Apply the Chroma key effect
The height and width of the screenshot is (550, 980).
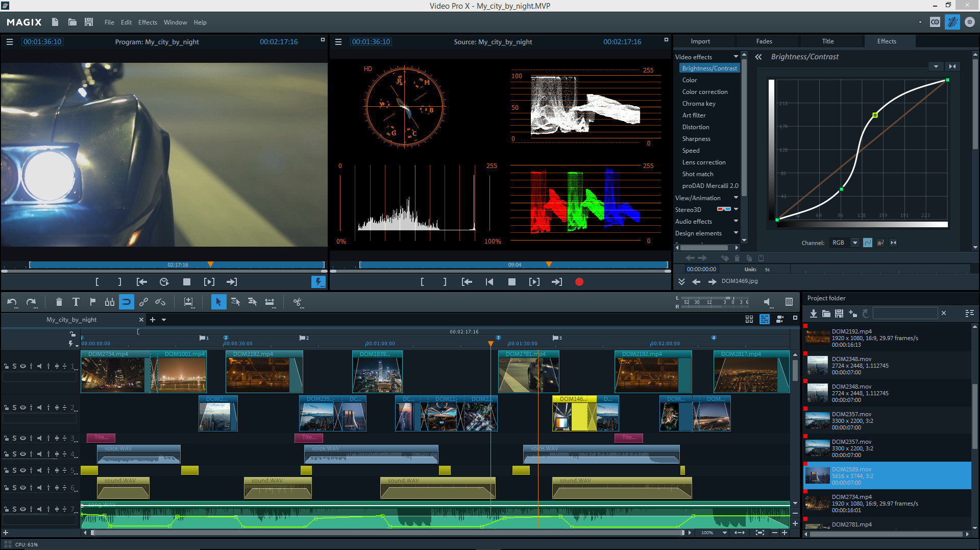[x=699, y=103]
